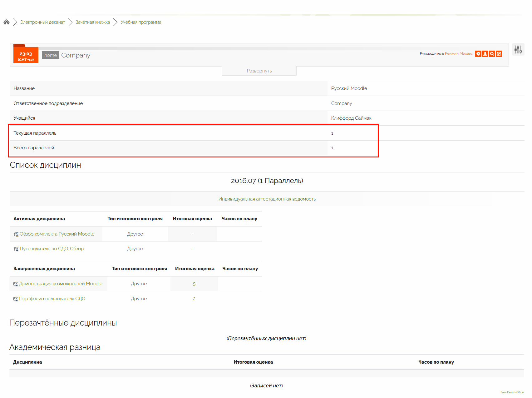
Task: Click the gray home button by Company
Action: (x=50, y=55)
